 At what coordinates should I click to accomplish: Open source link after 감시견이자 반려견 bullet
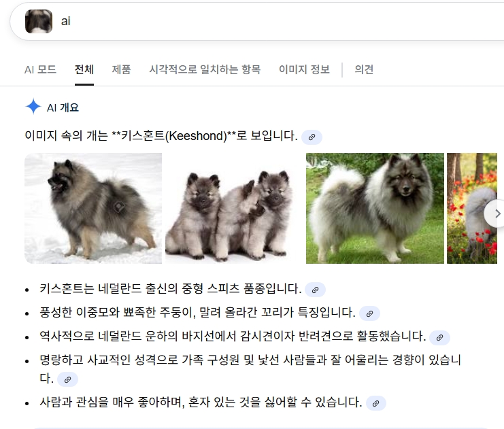(439, 338)
